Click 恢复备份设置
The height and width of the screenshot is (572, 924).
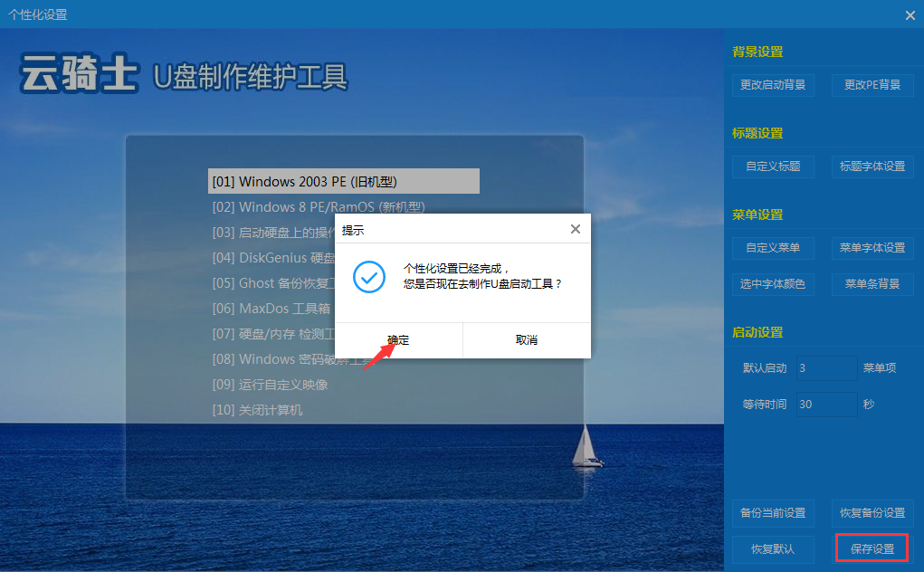pos(872,513)
